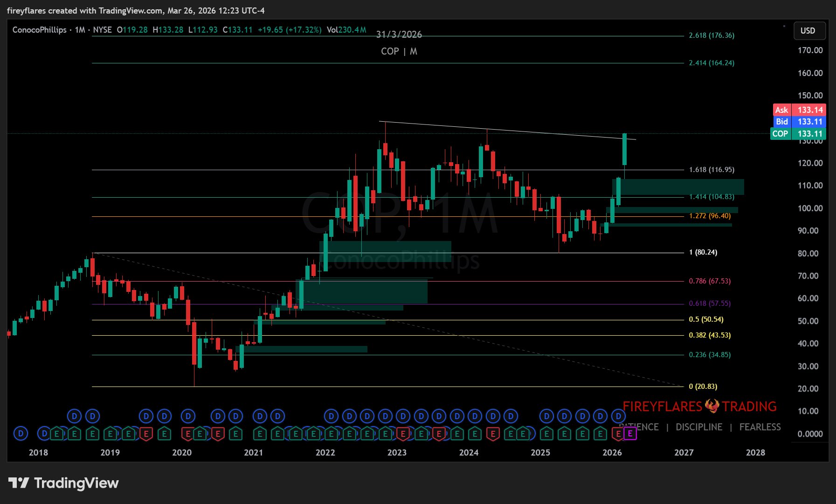Viewport: 836px width, 504px height.
Task: Select the 0.5 (50.54) Fibonacci label
Action: 706,319
